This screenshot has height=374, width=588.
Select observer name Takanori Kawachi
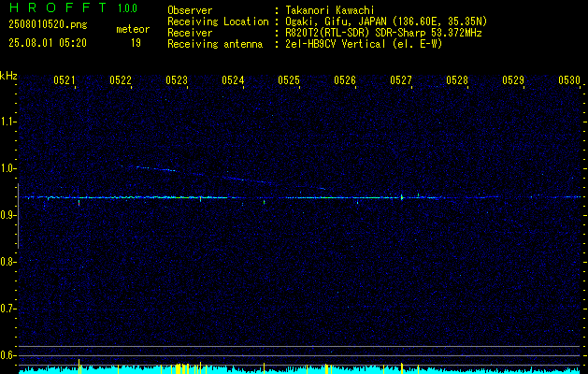330,10
